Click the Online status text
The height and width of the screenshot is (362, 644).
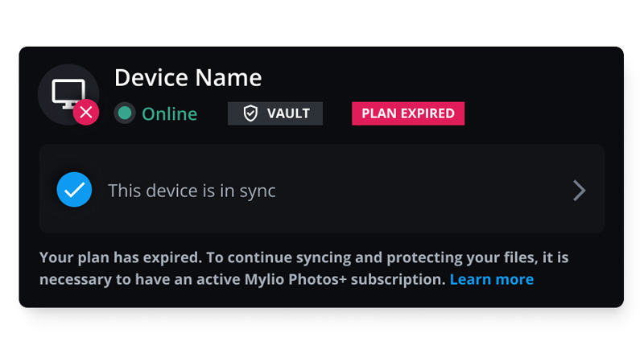click(x=169, y=114)
